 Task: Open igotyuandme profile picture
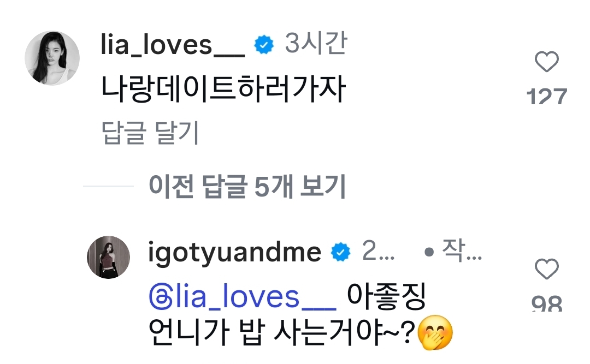(x=109, y=258)
